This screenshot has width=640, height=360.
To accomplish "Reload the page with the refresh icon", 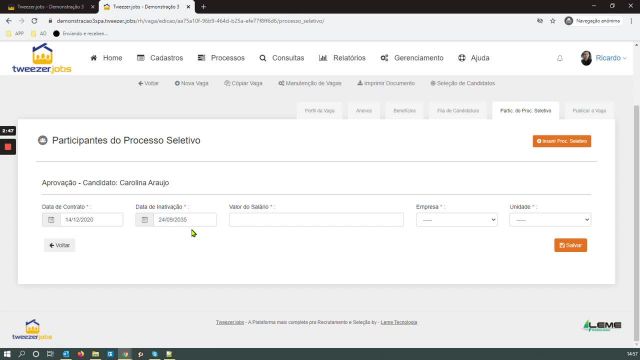I will (x=34, y=21).
